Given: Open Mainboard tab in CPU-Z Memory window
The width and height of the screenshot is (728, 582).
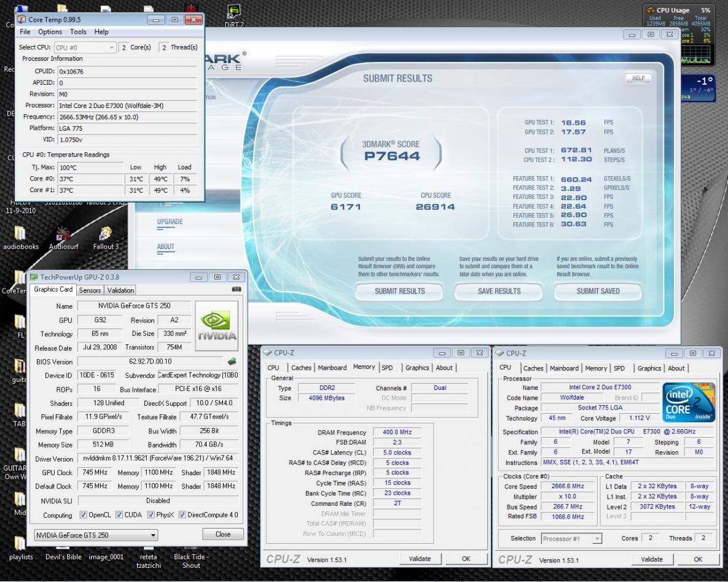Looking at the screenshot, I should 332,368.
